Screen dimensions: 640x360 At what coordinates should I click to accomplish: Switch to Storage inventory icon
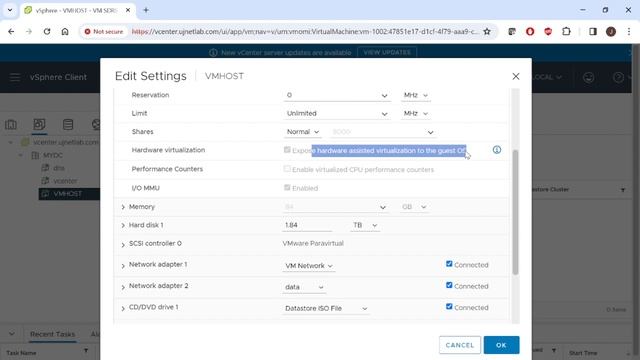pos(68,124)
